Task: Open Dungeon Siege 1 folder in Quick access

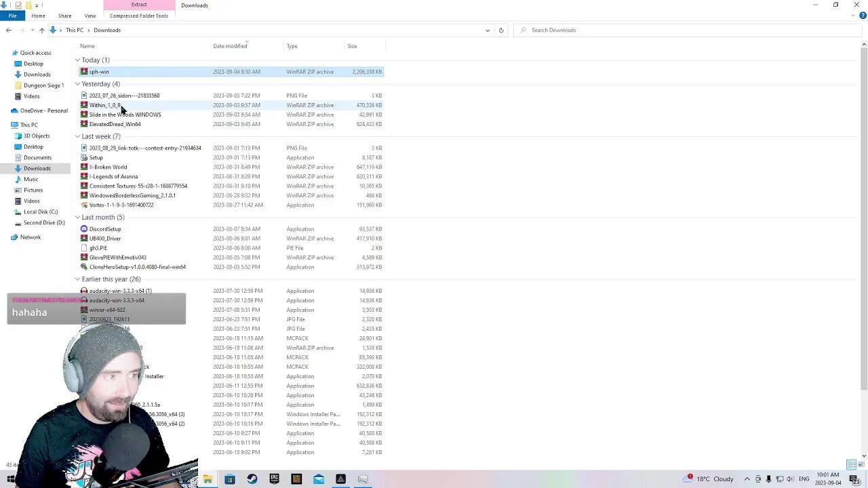Action: (43, 85)
